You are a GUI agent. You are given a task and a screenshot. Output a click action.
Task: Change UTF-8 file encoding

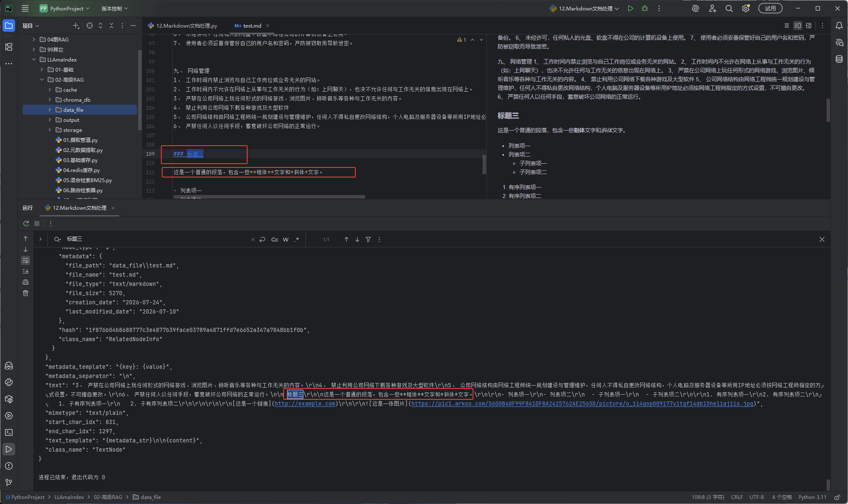click(x=757, y=497)
